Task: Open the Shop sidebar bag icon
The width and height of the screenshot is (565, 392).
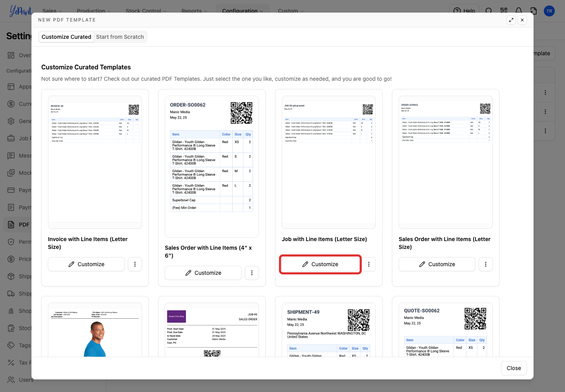Action: click(11, 311)
